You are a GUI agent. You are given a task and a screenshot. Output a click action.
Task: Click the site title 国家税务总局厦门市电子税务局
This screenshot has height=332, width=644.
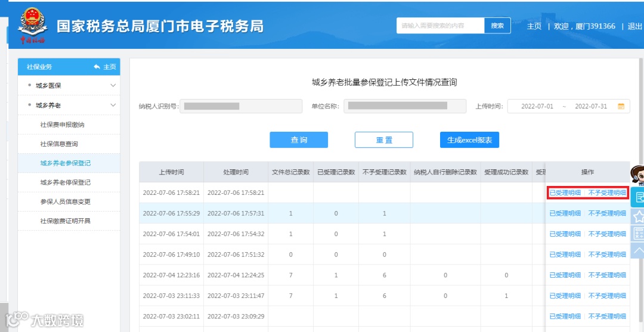pos(160,26)
